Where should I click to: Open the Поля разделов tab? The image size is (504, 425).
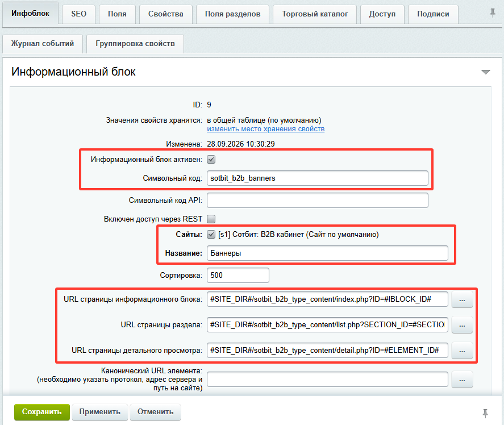click(233, 14)
